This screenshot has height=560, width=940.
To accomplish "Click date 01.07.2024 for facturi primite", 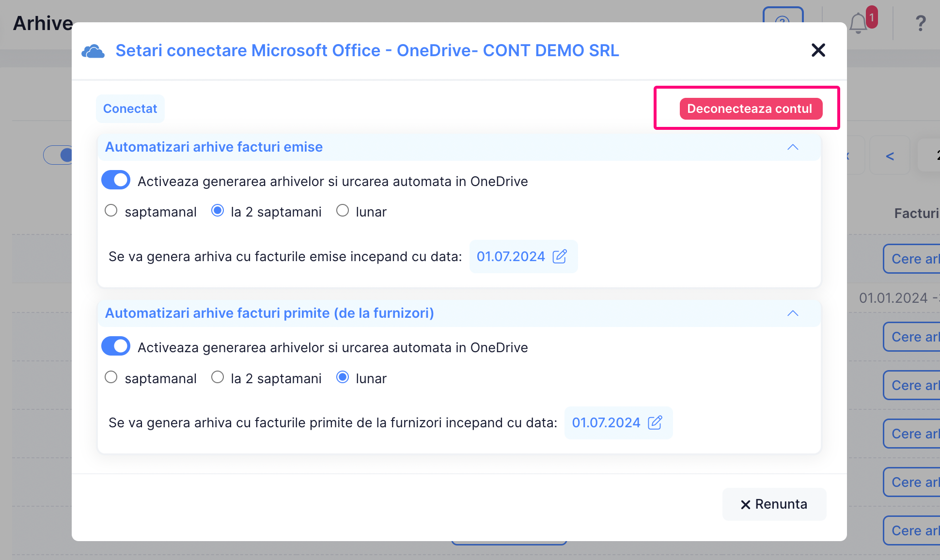I will pos(606,422).
